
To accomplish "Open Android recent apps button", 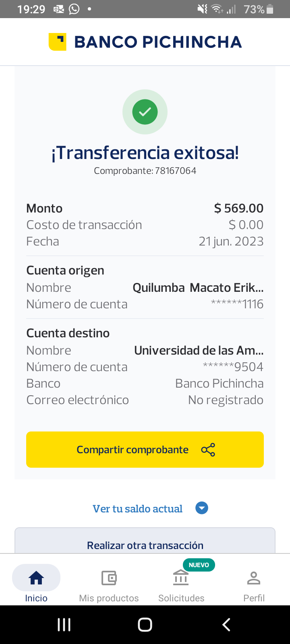I will (x=64, y=625).
